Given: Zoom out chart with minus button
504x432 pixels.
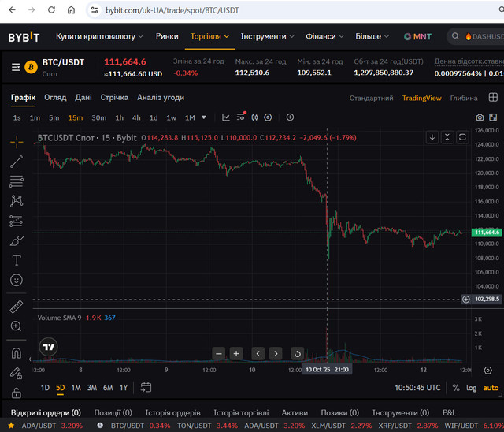Looking at the screenshot, I should tap(219, 354).
